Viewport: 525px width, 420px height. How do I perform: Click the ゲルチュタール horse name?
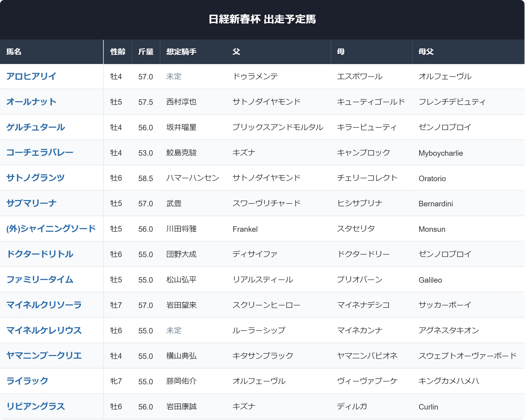coord(36,127)
